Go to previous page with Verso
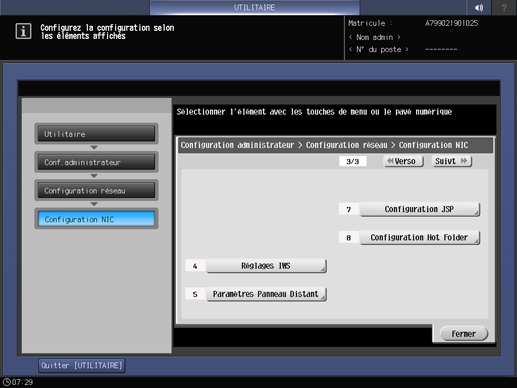 pos(403,161)
